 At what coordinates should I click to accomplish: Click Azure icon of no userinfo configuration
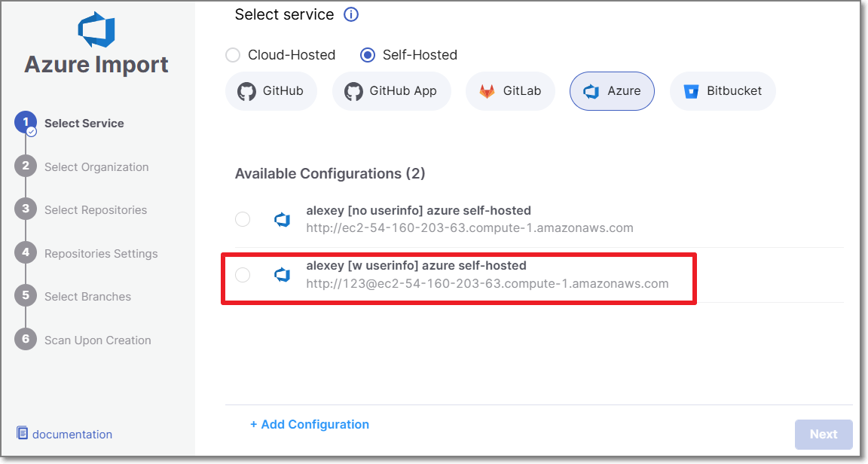(283, 219)
